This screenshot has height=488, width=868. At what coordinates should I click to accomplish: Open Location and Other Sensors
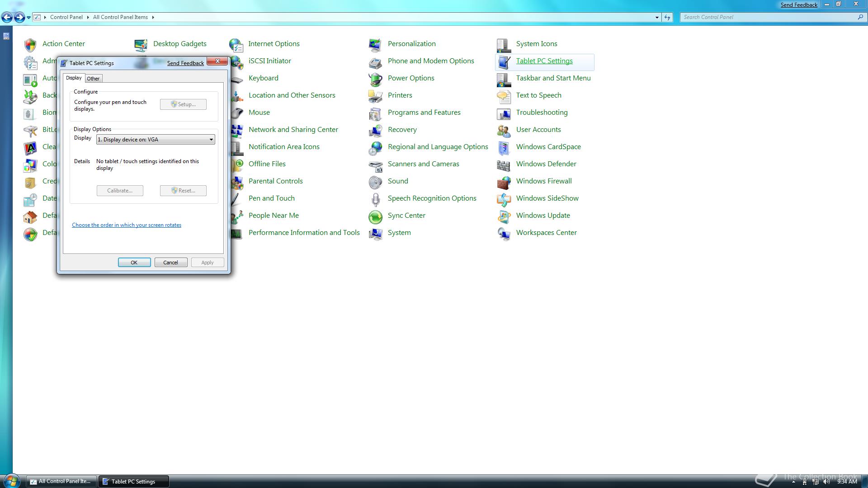(292, 95)
